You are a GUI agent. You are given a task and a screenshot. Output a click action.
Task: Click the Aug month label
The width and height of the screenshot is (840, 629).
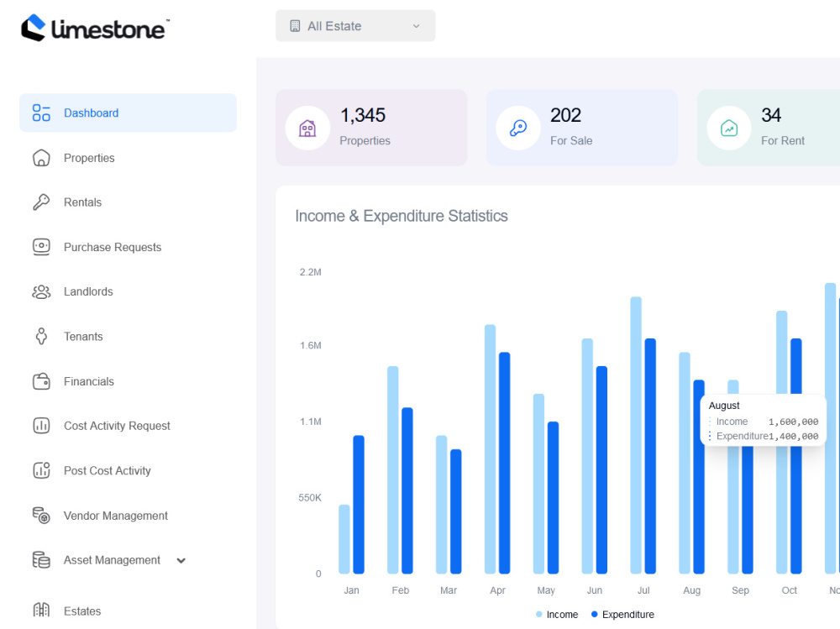691,590
